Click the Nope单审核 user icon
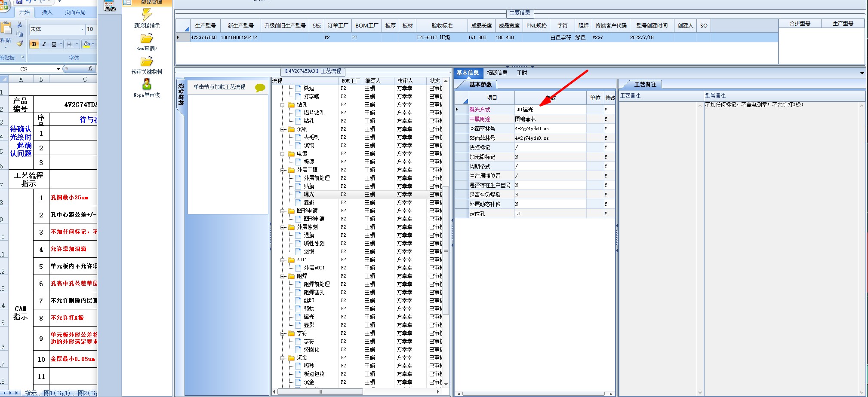The image size is (868, 397). 147,84
